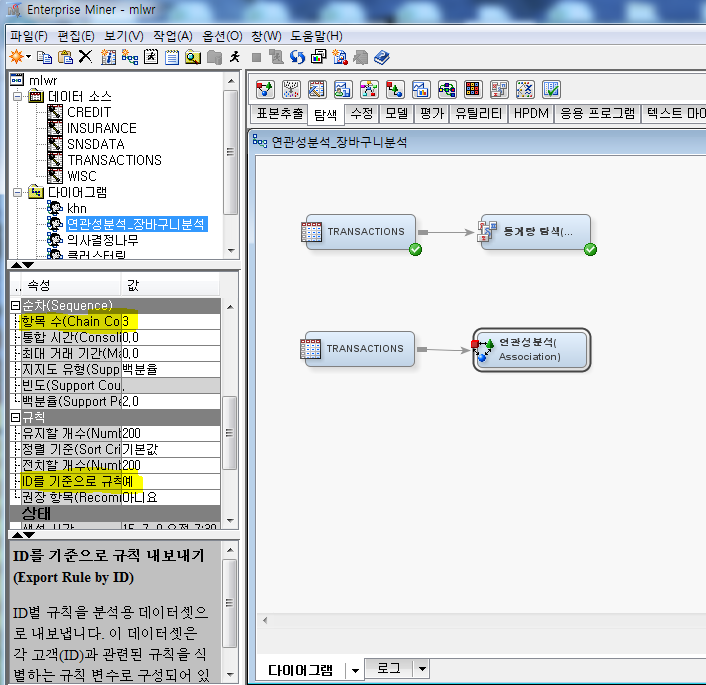Click the blue help book toolbar icon

click(381, 57)
